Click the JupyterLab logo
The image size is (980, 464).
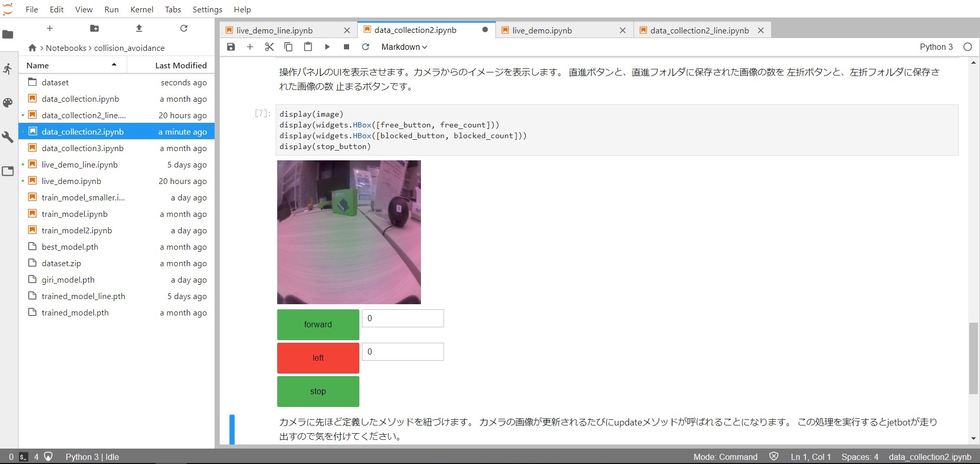8,9
